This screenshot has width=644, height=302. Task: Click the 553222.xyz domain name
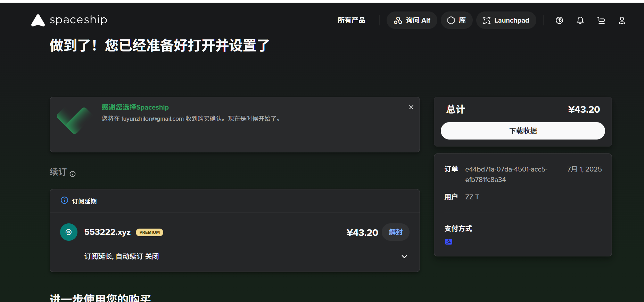click(107, 232)
